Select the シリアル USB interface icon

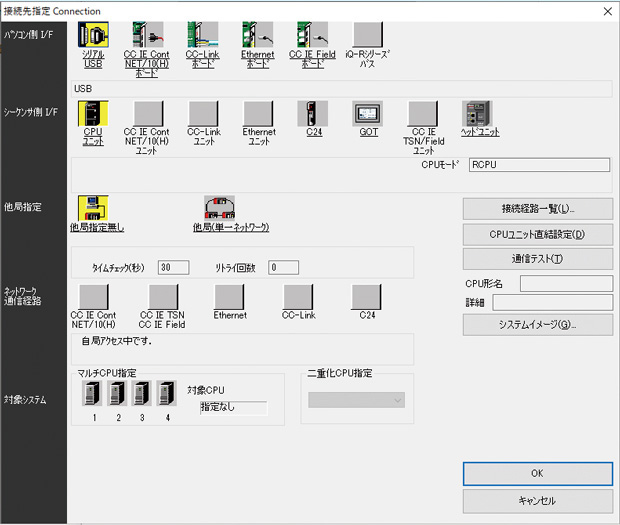click(93, 37)
